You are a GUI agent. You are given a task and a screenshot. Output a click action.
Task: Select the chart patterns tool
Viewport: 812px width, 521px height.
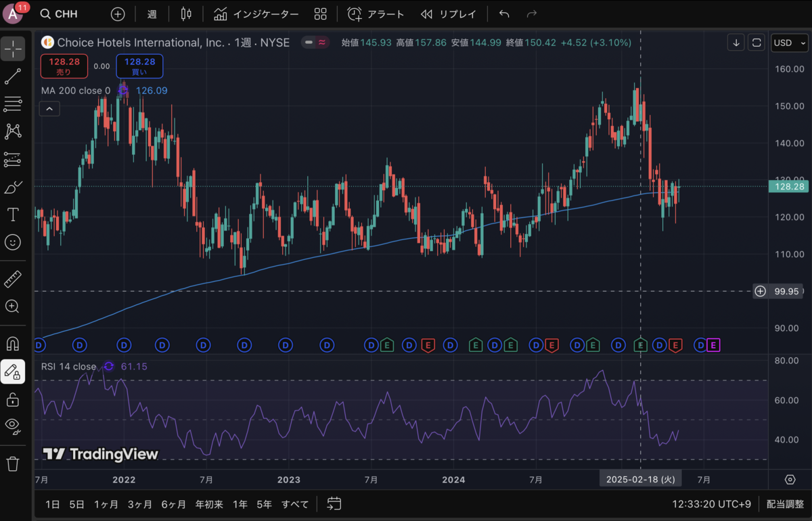point(13,131)
